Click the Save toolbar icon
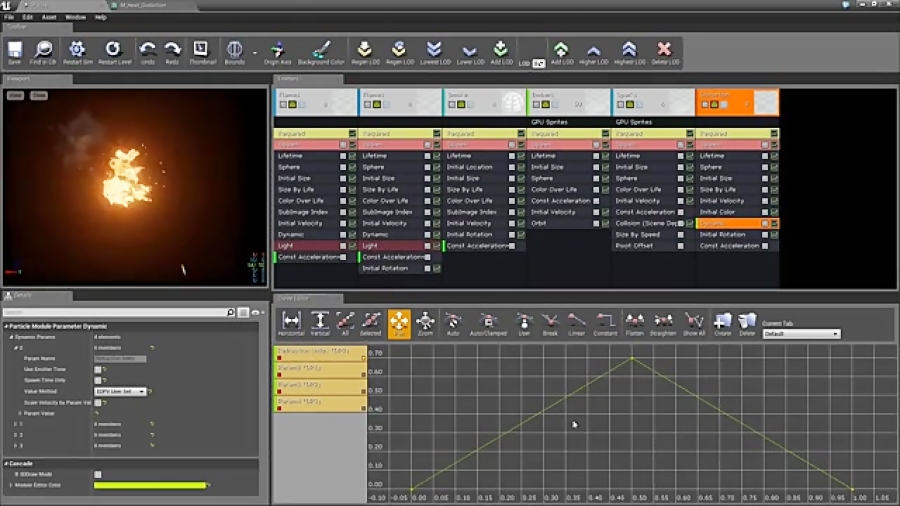This screenshot has width=900, height=506. [x=15, y=51]
